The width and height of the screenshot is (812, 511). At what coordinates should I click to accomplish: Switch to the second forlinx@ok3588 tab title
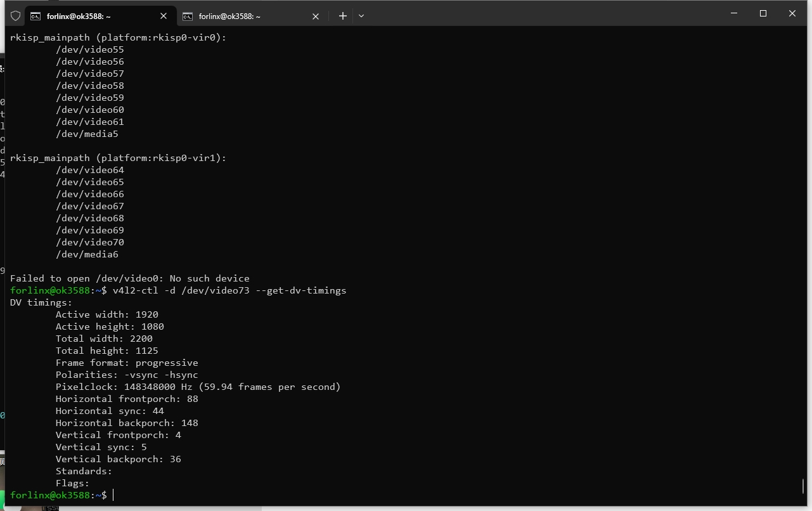[229, 16]
